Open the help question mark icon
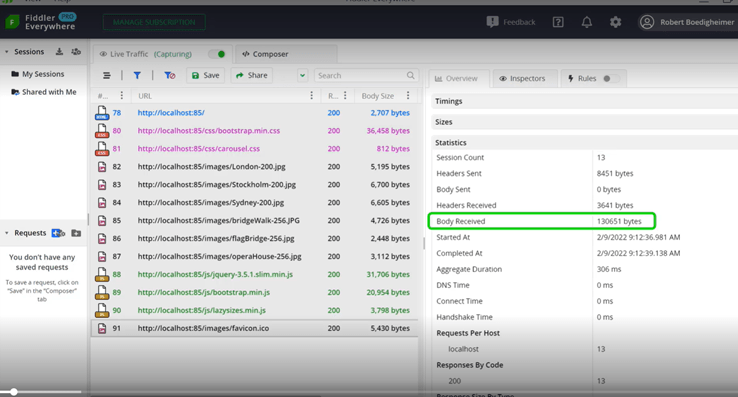This screenshot has height=397, width=738. coord(558,22)
